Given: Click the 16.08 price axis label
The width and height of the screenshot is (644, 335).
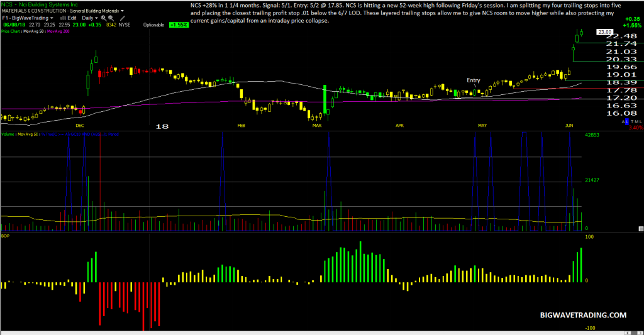Looking at the screenshot, I should 621,113.
